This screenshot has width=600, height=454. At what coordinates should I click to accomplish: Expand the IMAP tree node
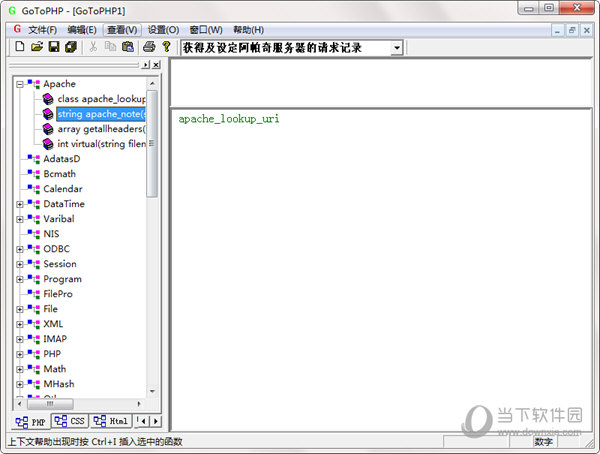(x=20, y=340)
